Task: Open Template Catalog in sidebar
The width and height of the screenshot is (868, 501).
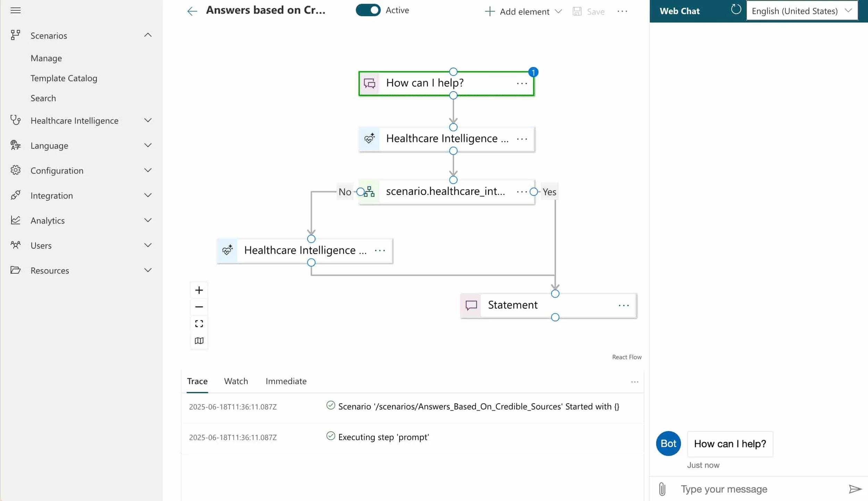Action: (x=64, y=78)
